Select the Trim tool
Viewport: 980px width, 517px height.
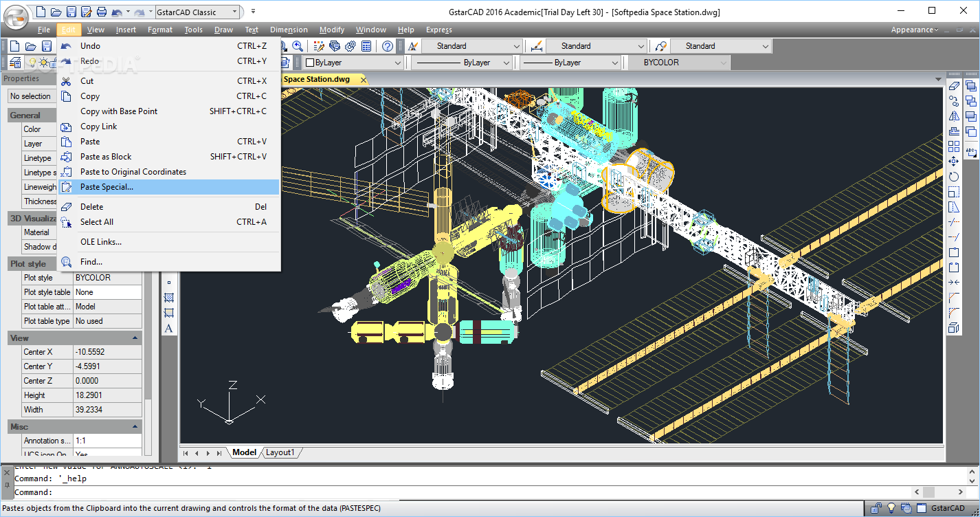pyautogui.click(x=954, y=222)
